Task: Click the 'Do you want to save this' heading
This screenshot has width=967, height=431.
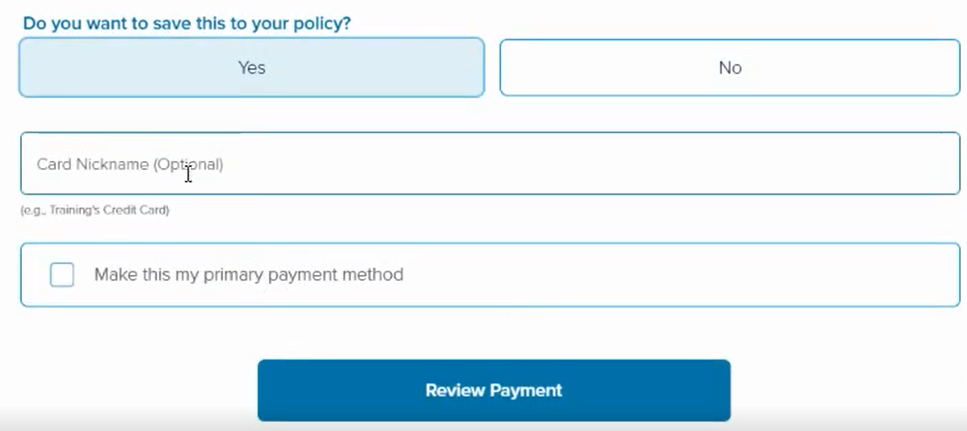Action: [187, 24]
